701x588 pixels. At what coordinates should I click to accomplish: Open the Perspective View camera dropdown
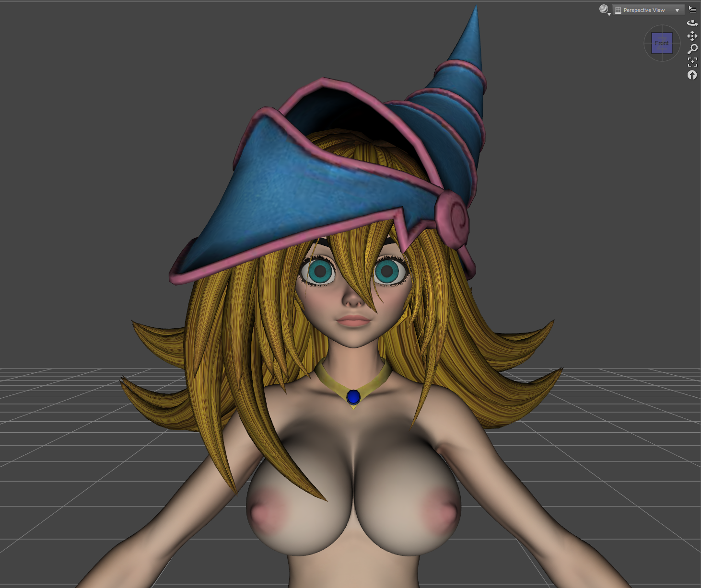pyautogui.click(x=648, y=10)
